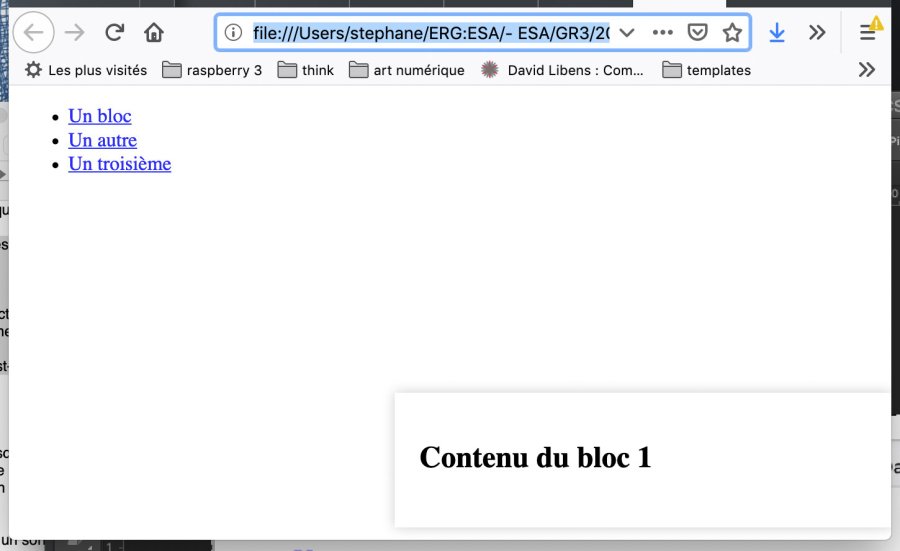Show more bookmarks from bookmarks bar
The height and width of the screenshot is (551, 900).
[866, 70]
